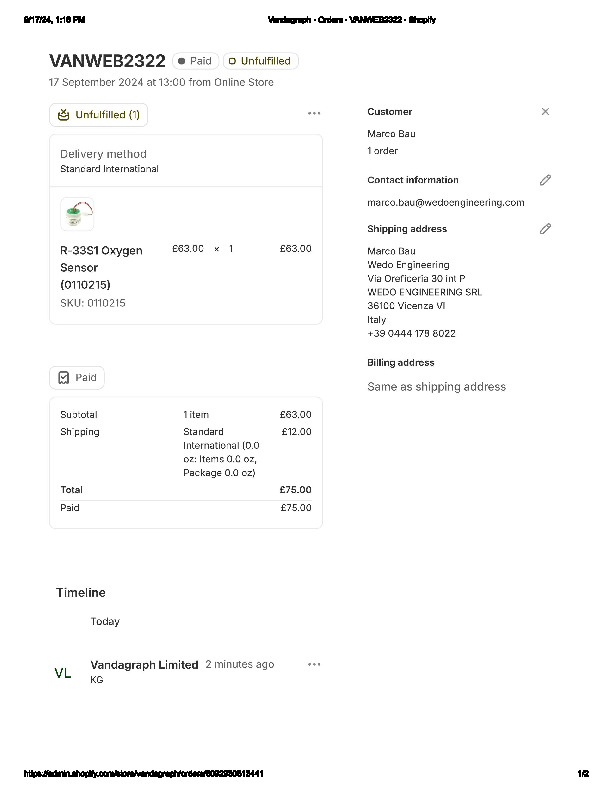This screenshot has width=612, height=792.
Task: Click the VL avatar in the Timeline
Action: [x=63, y=673]
